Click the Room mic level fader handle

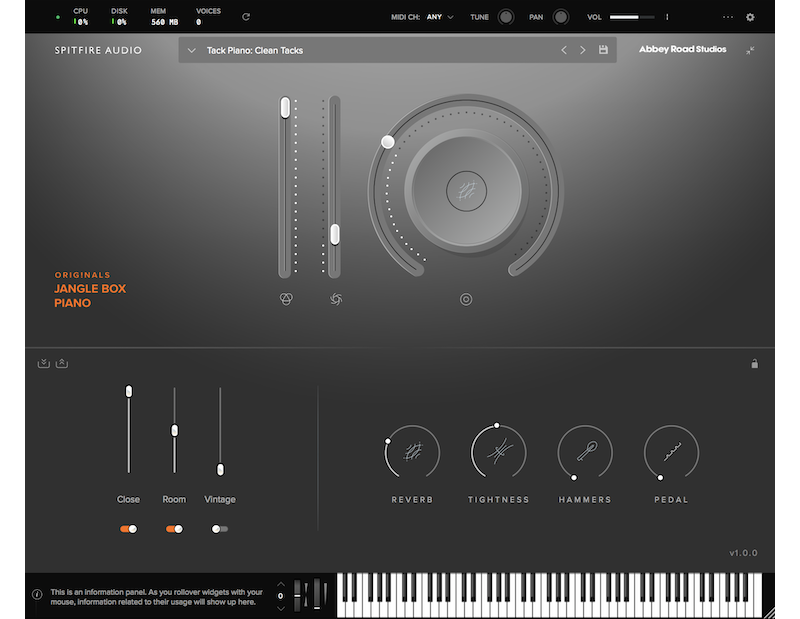tap(174, 431)
